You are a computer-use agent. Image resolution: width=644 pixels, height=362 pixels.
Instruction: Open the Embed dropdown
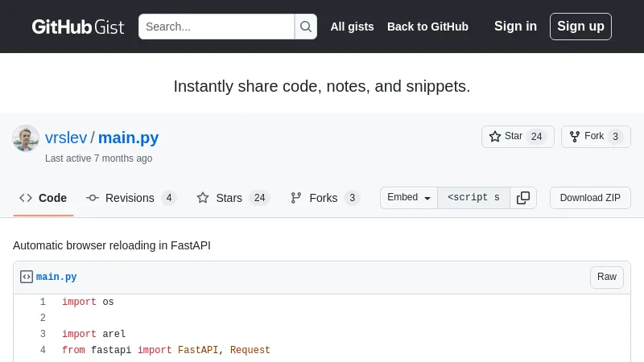pos(409,198)
